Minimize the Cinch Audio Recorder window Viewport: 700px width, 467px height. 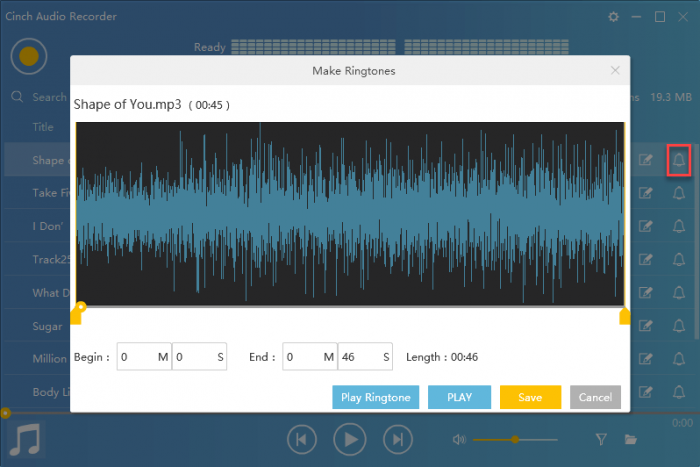(636, 17)
